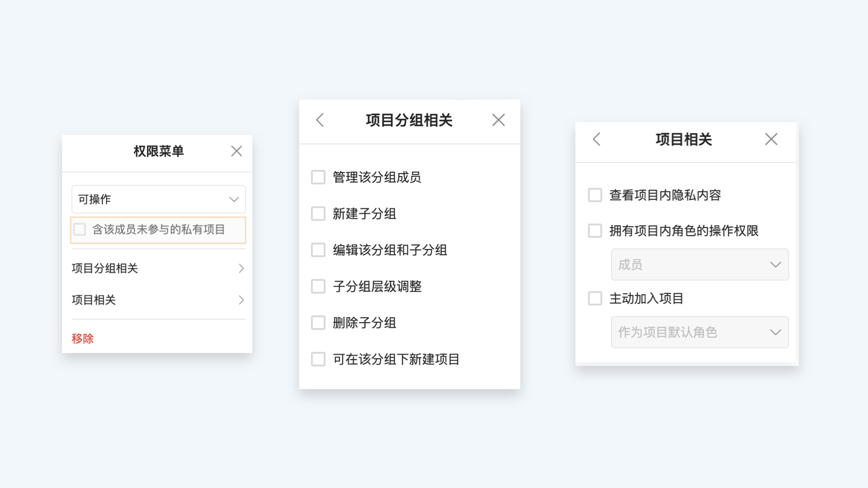Go back from 项目分组相关 panel
This screenshot has height=488, width=868.
[x=320, y=120]
